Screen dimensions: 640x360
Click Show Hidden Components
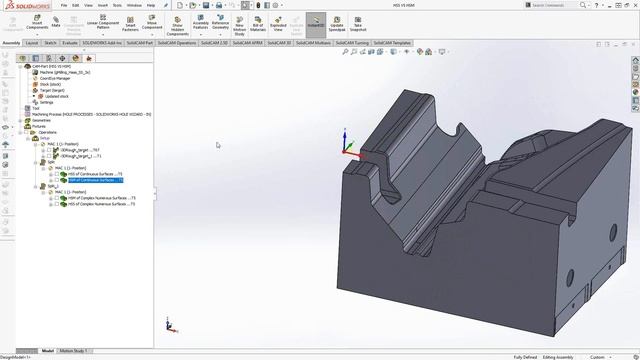coord(178,26)
